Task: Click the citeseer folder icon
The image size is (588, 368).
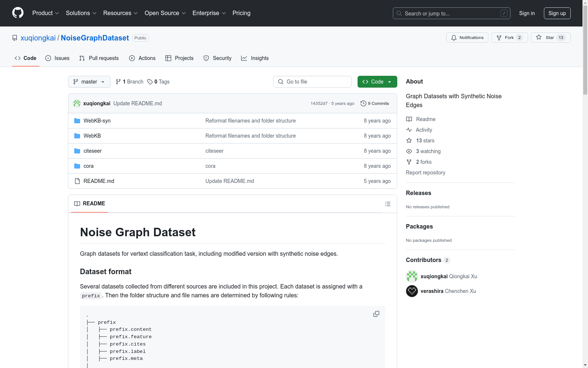Action: pos(77,151)
